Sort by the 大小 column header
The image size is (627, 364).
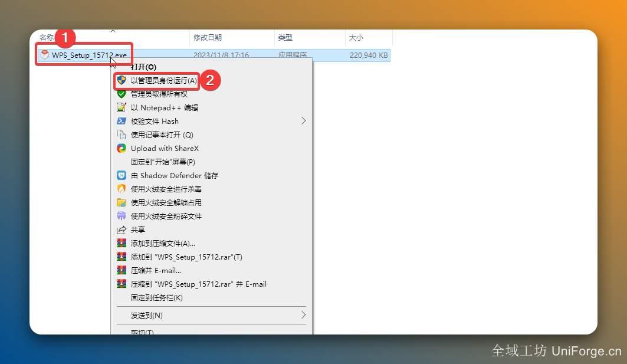(x=356, y=38)
